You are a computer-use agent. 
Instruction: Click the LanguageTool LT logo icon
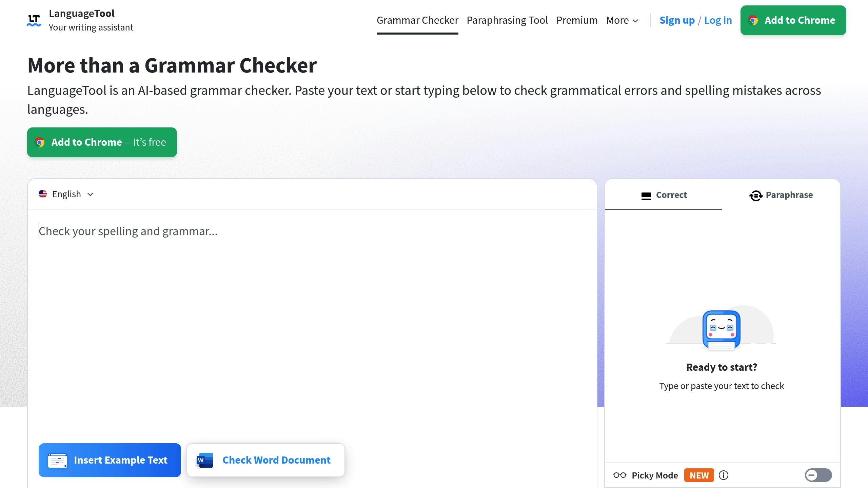pyautogui.click(x=34, y=20)
